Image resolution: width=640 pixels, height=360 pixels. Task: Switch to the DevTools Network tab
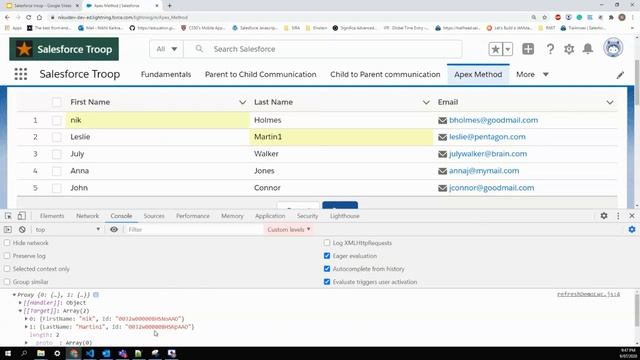[x=87, y=216]
